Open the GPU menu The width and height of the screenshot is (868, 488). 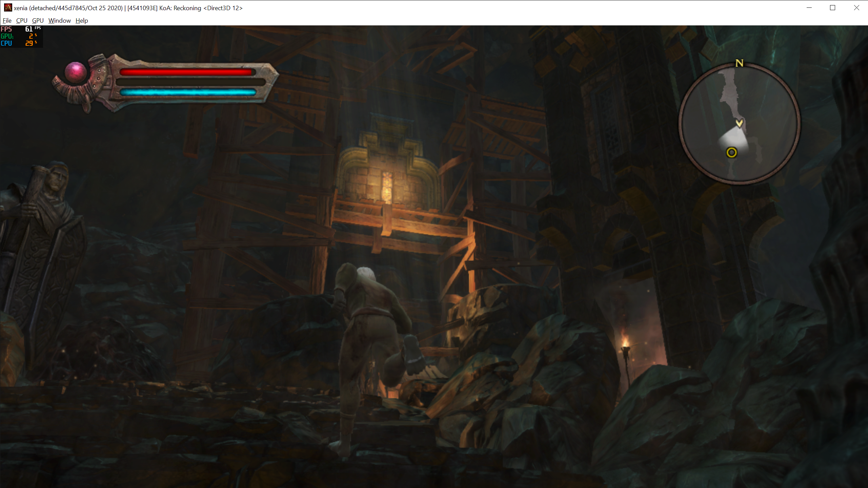point(38,21)
